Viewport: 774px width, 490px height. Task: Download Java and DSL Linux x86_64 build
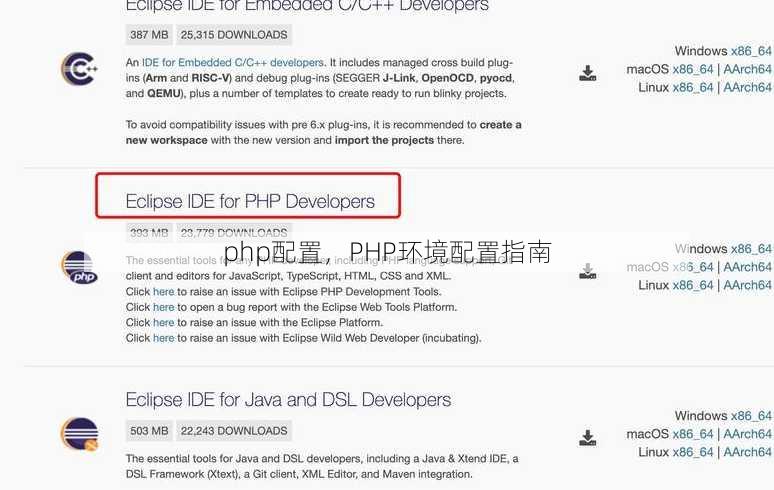coord(693,452)
